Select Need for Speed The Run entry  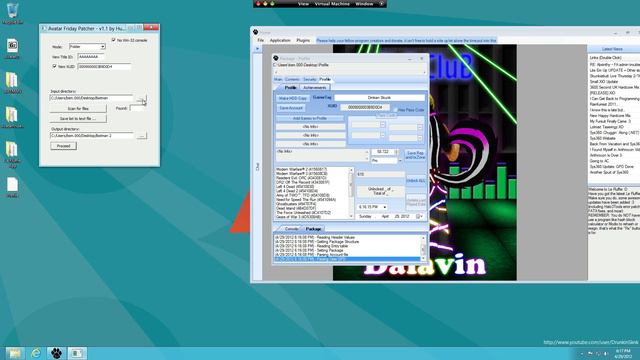(x=306, y=200)
